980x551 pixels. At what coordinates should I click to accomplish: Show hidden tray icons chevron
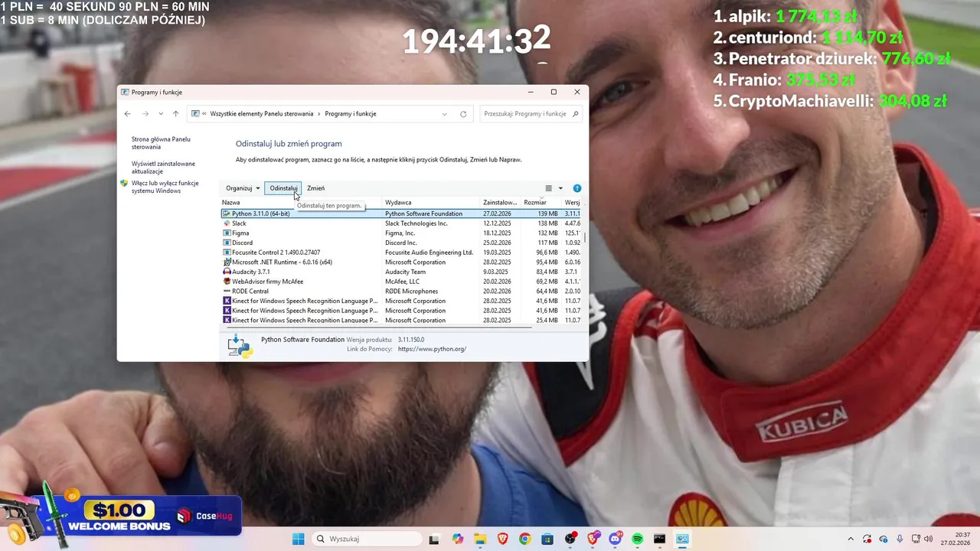[x=851, y=539]
